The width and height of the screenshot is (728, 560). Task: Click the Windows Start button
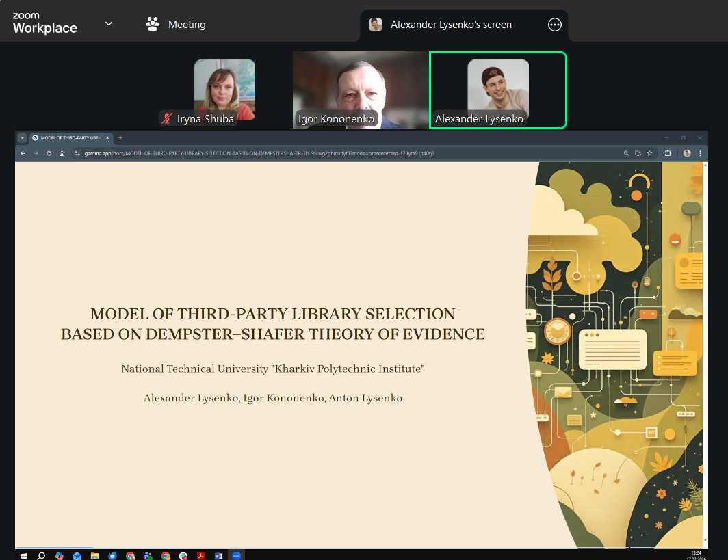point(23,555)
